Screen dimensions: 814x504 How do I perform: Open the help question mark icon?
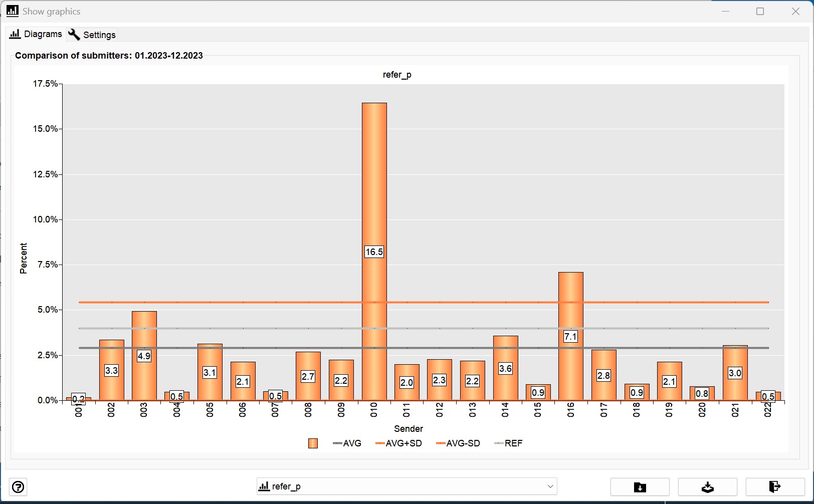(18, 487)
